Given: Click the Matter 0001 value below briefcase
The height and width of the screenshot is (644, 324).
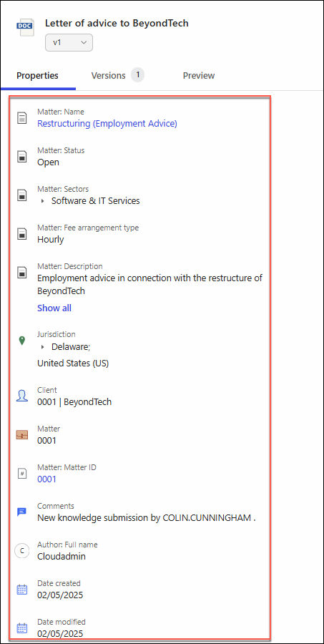Looking at the screenshot, I should 46,441.
